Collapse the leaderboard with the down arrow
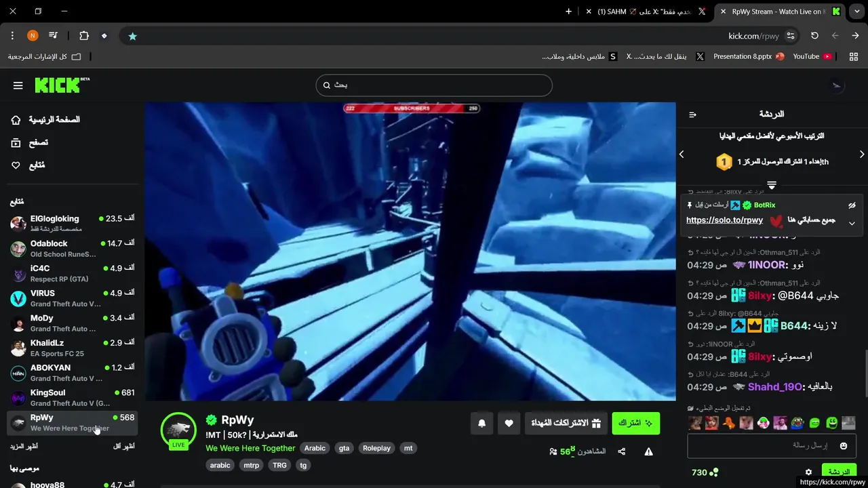The height and width of the screenshot is (488, 868). click(772, 185)
